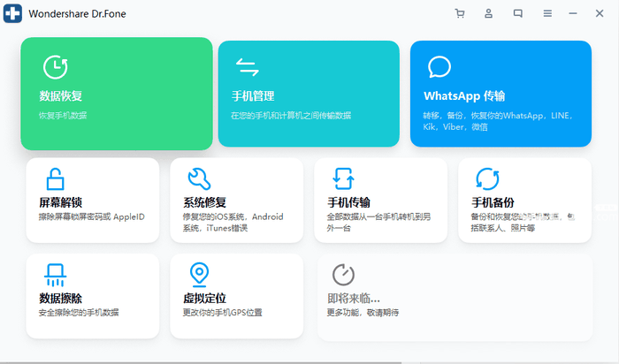The image size is (619, 364).
Task: Click the clock icon on 数据恢复 card
Action: pyautogui.click(x=55, y=67)
